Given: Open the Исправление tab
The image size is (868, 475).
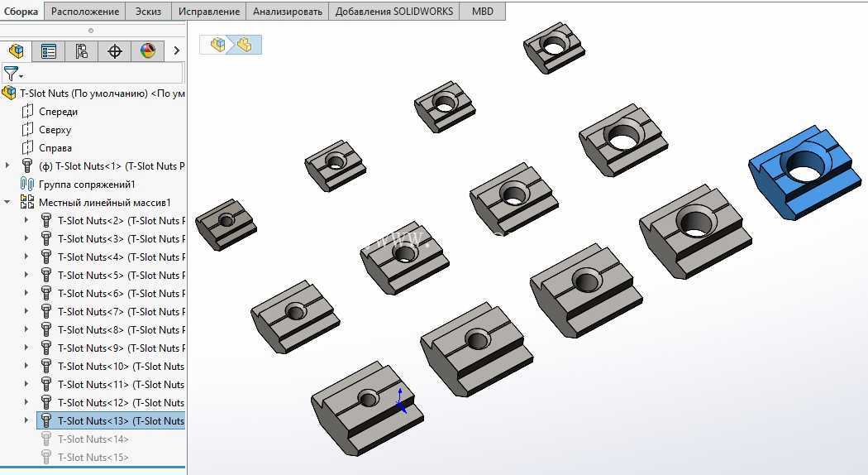Looking at the screenshot, I should click(208, 11).
